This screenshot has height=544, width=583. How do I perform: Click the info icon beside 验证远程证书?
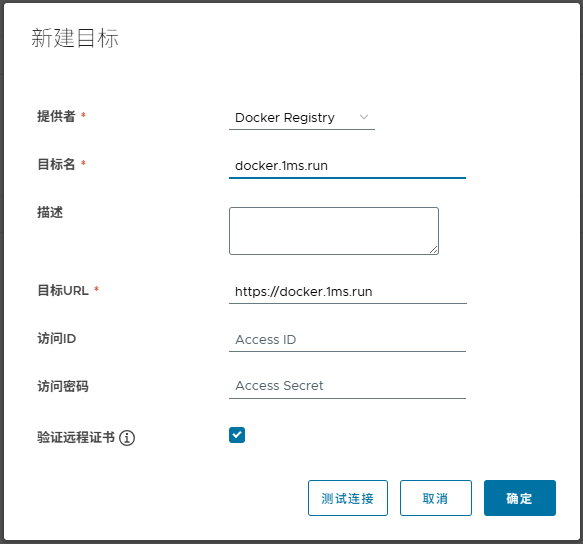(x=127, y=438)
